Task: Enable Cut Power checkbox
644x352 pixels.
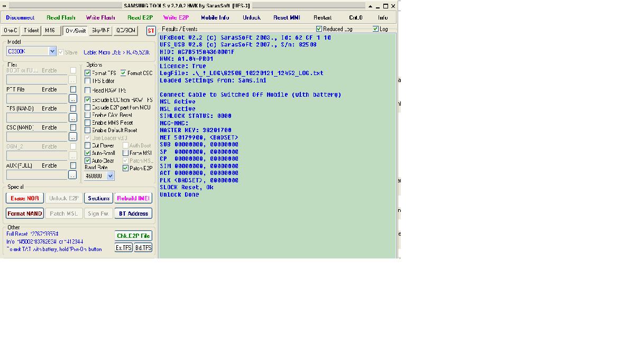Action: (88, 145)
